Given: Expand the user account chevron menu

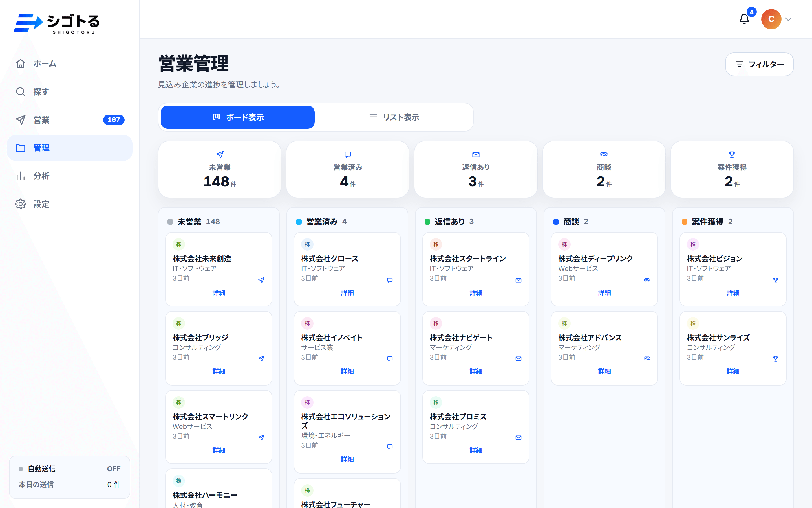Looking at the screenshot, I should click(x=789, y=19).
